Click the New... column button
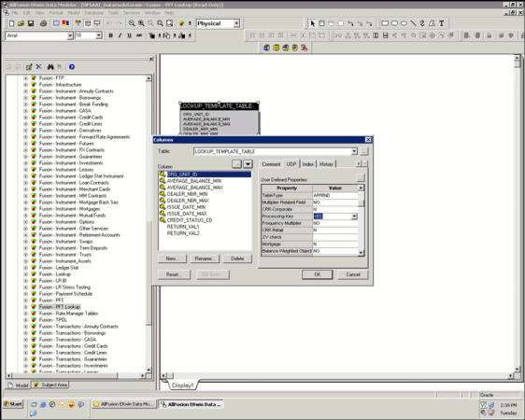Screen dimensions: 525x420 click(x=172, y=259)
